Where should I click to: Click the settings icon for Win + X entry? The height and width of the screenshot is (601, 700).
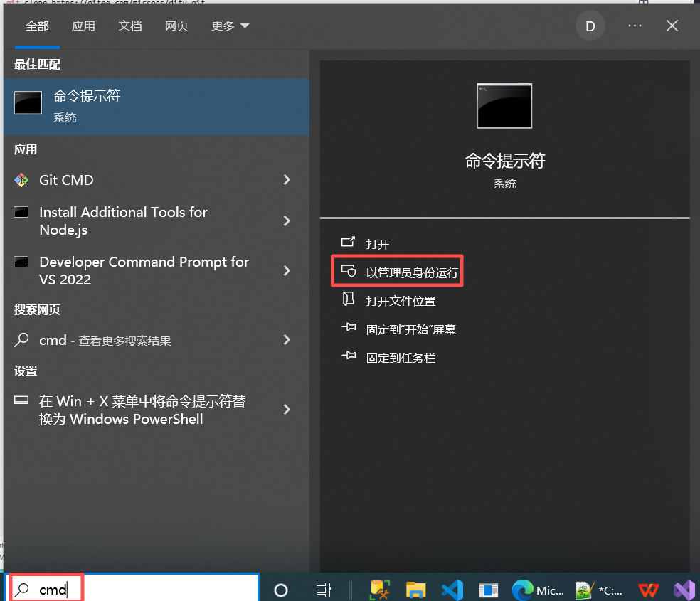[x=21, y=400]
